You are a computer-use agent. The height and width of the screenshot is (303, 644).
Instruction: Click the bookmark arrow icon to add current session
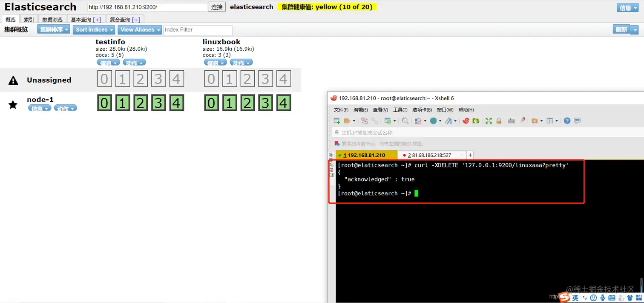pos(337,144)
